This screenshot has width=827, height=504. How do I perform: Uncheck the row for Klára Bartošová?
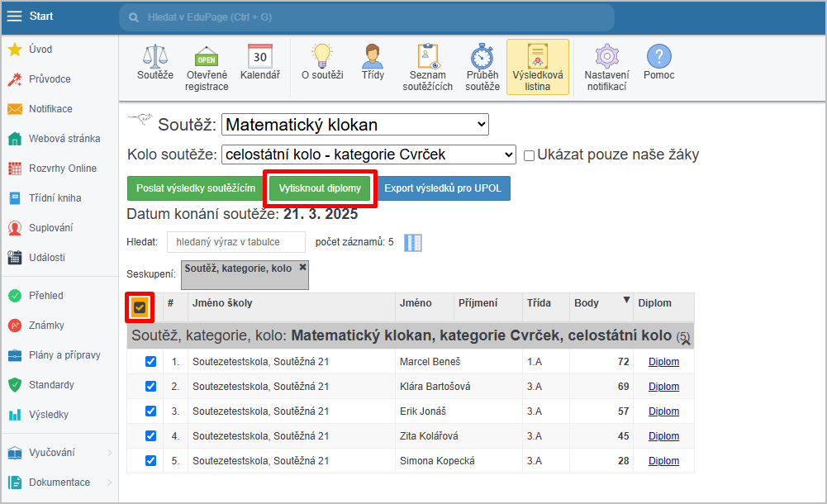tap(151, 387)
